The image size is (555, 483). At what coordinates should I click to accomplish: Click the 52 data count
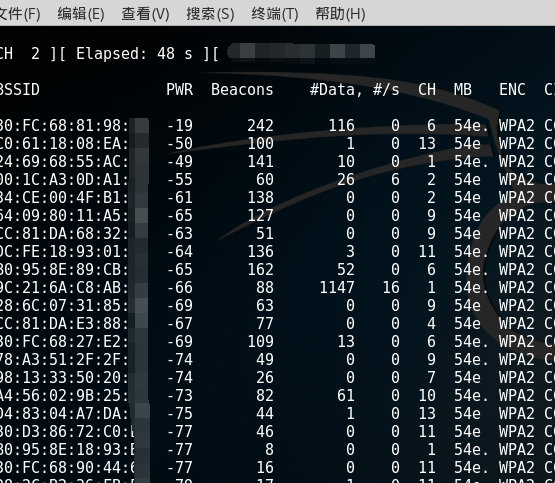[x=346, y=270]
